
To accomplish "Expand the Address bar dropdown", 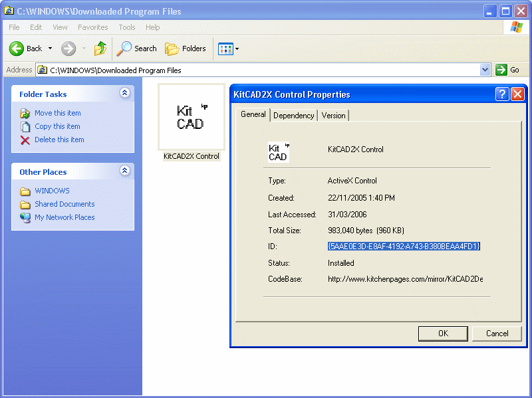I will point(485,70).
